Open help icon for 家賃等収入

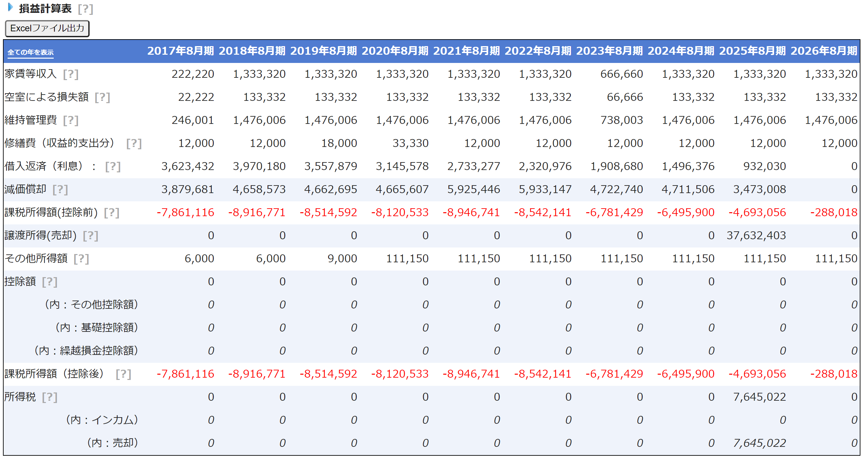[71, 74]
